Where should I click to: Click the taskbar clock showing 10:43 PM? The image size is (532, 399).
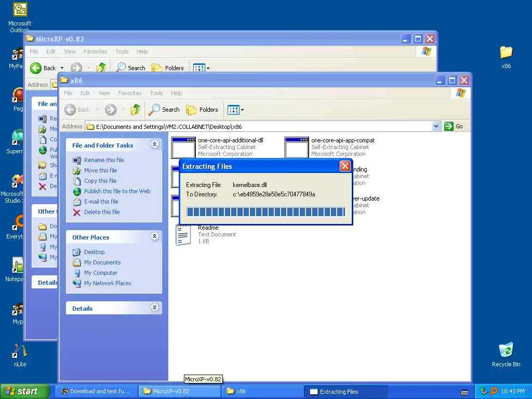(513, 391)
